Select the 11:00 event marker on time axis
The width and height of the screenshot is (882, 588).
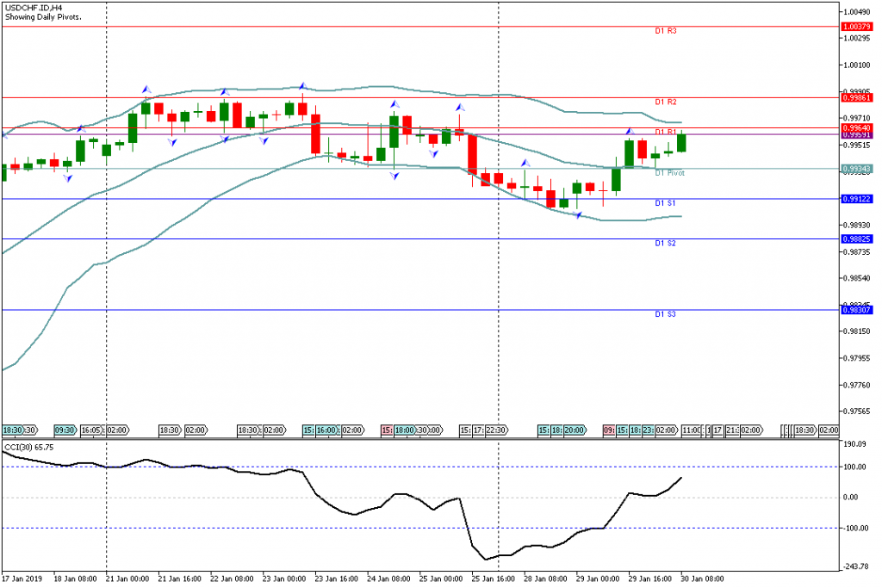tap(691, 430)
